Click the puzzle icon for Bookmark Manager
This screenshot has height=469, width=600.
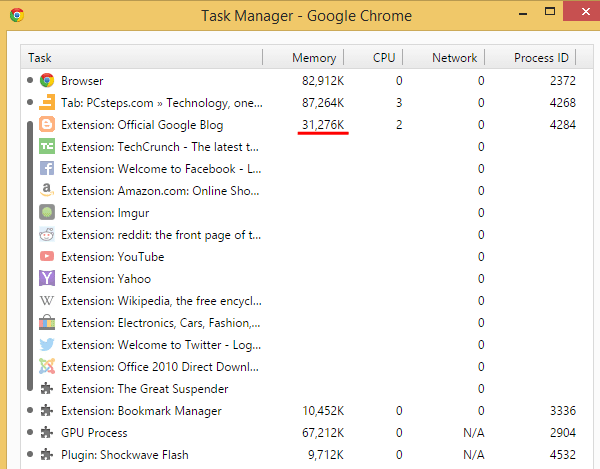(47, 410)
